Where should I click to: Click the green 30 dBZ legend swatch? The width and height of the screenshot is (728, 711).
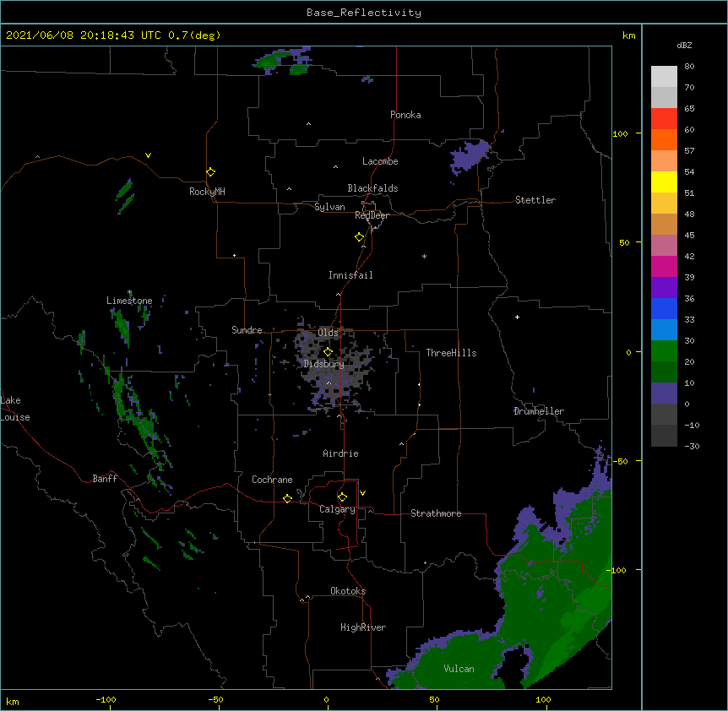pyautogui.click(x=664, y=351)
